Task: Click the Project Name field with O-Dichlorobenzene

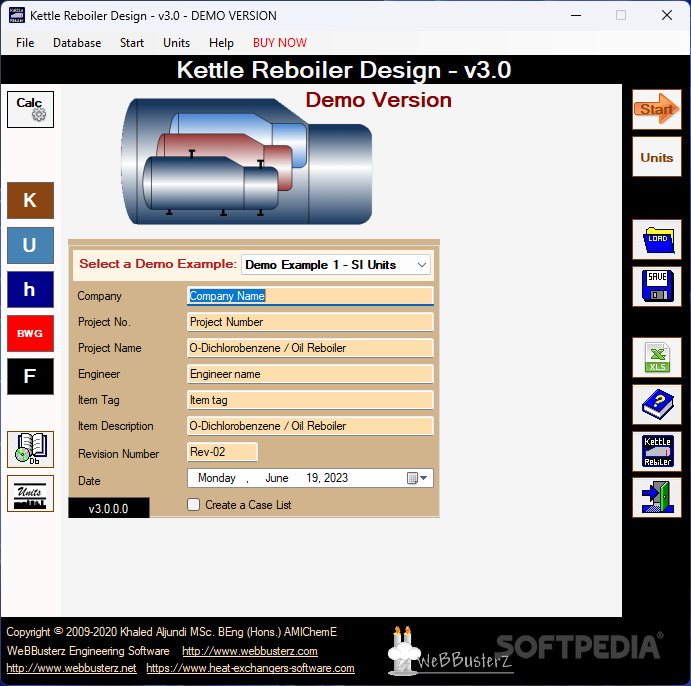Action: click(310, 348)
